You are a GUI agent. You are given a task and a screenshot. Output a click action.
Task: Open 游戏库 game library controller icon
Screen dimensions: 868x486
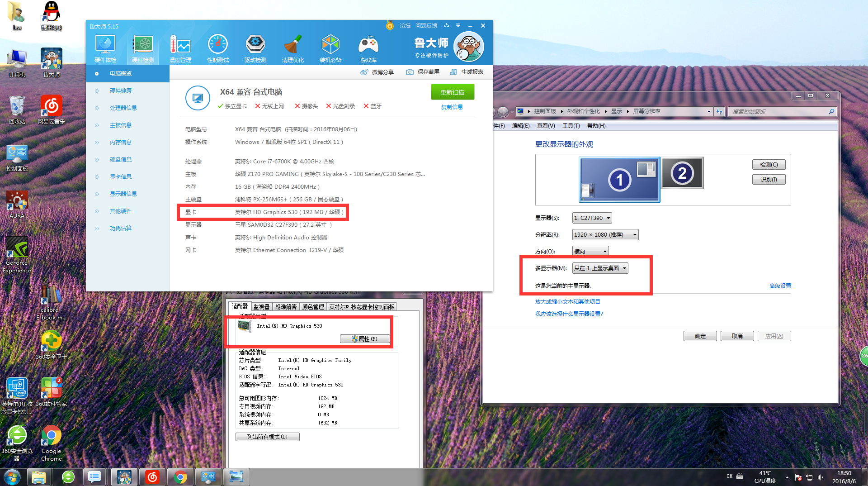pyautogui.click(x=368, y=48)
